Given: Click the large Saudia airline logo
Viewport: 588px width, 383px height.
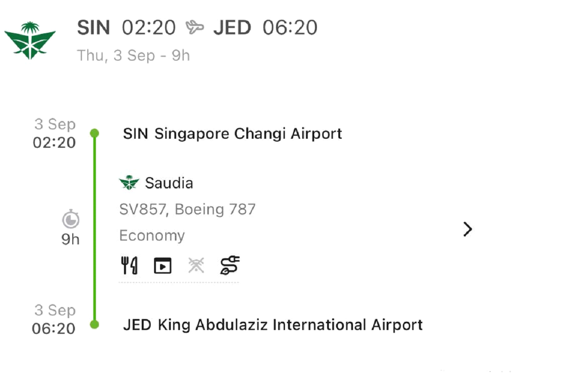Looking at the screenshot, I should (30, 40).
